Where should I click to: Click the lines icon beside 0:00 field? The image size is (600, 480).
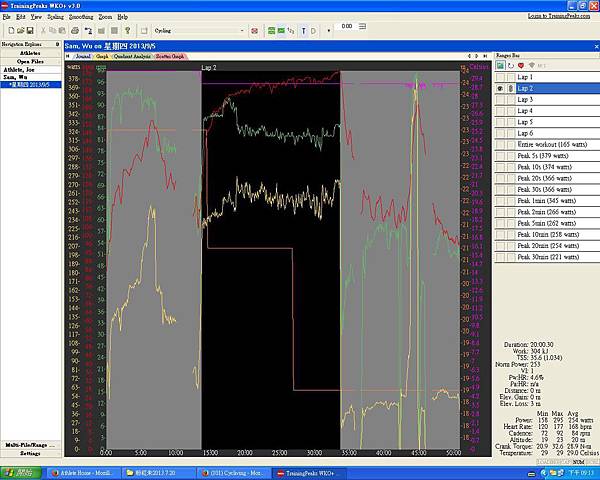point(362,26)
